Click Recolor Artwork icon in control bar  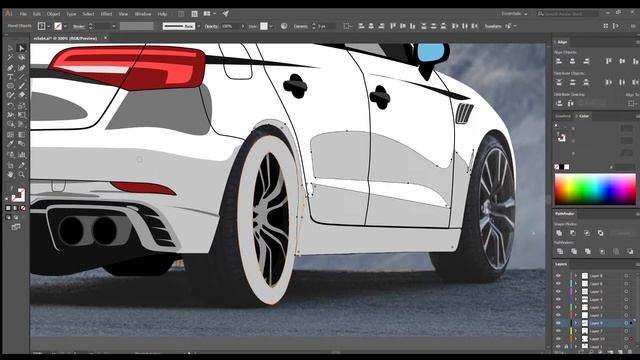(x=284, y=26)
